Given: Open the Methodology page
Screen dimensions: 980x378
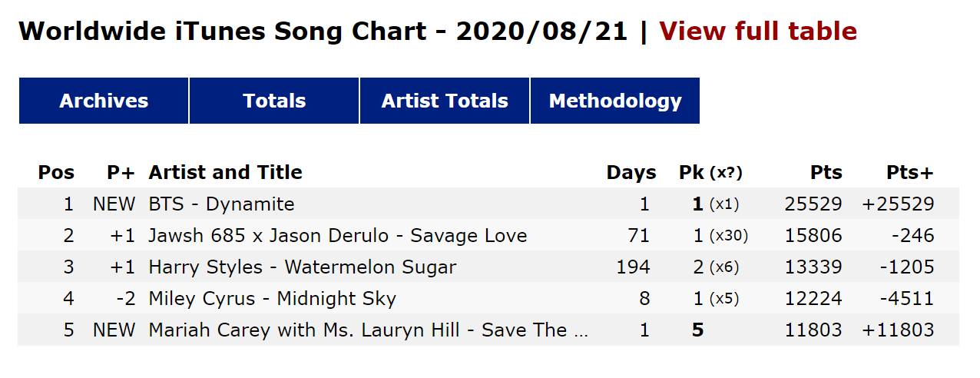Looking at the screenshot, I should coord(615,101).
